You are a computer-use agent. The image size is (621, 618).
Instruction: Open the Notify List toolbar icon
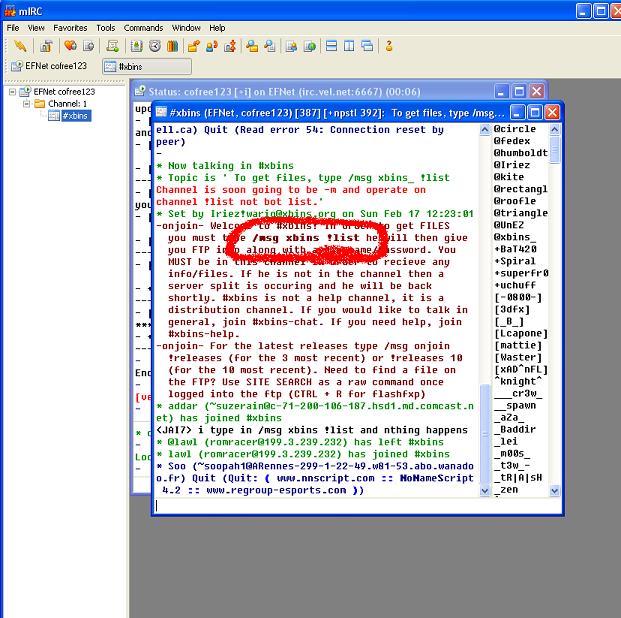click(291, 46)
